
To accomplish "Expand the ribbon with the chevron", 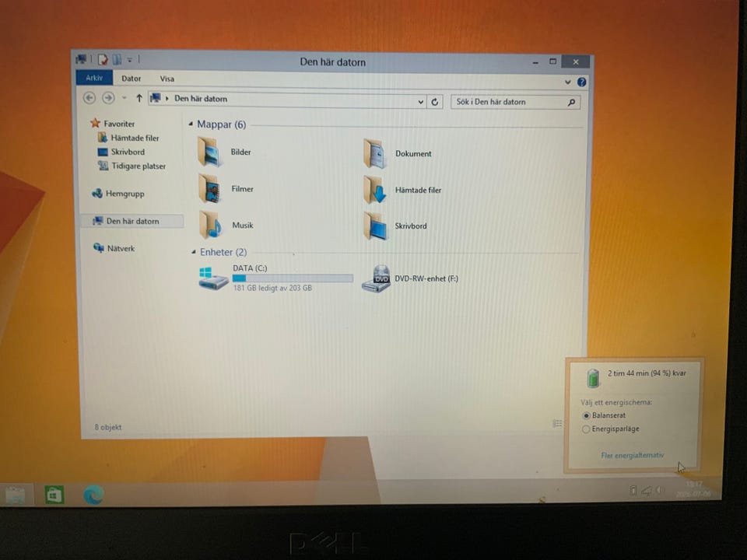I will (568, 82).
